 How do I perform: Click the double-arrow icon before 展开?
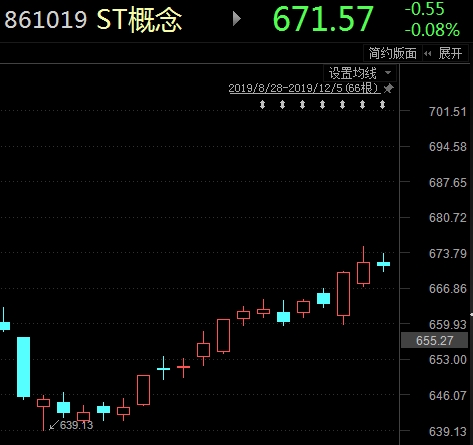point(428,53)
